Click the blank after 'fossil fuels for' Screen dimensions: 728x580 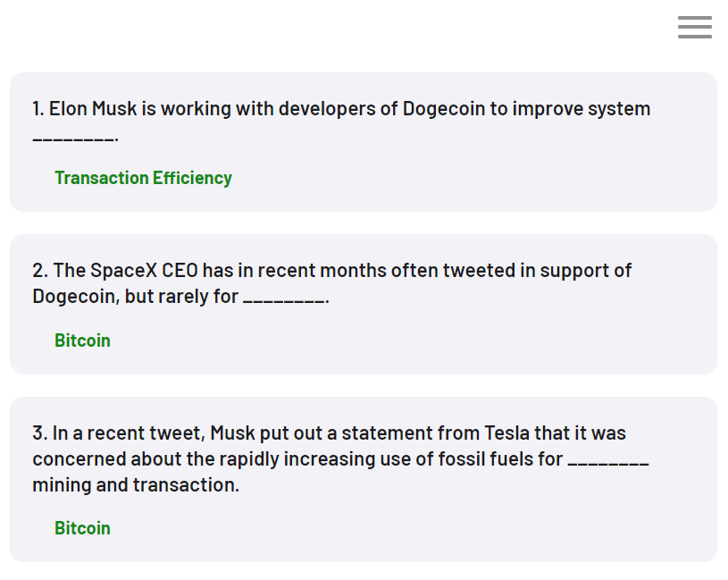608,463
